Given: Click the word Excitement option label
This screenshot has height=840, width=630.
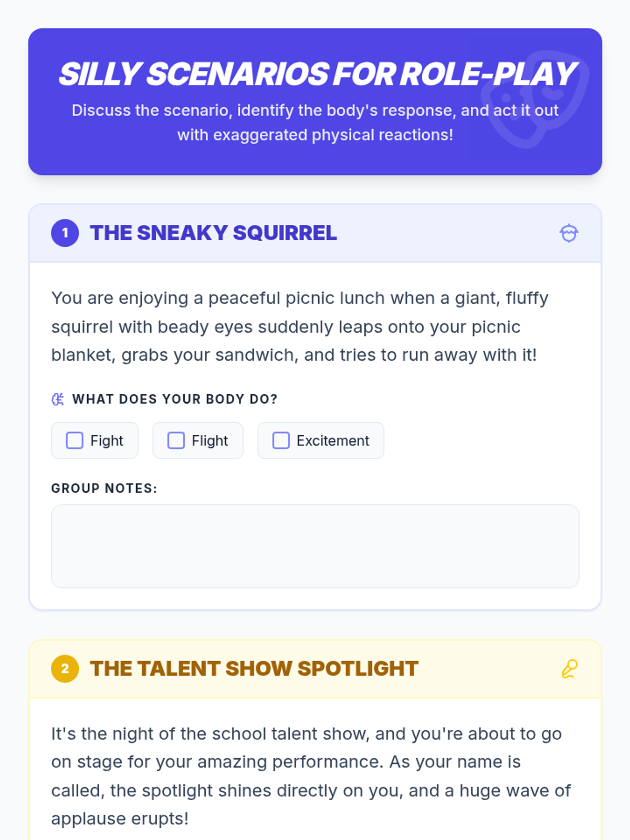Looking at the screenshot, I should pyautogui.click(x=333, y=440).
